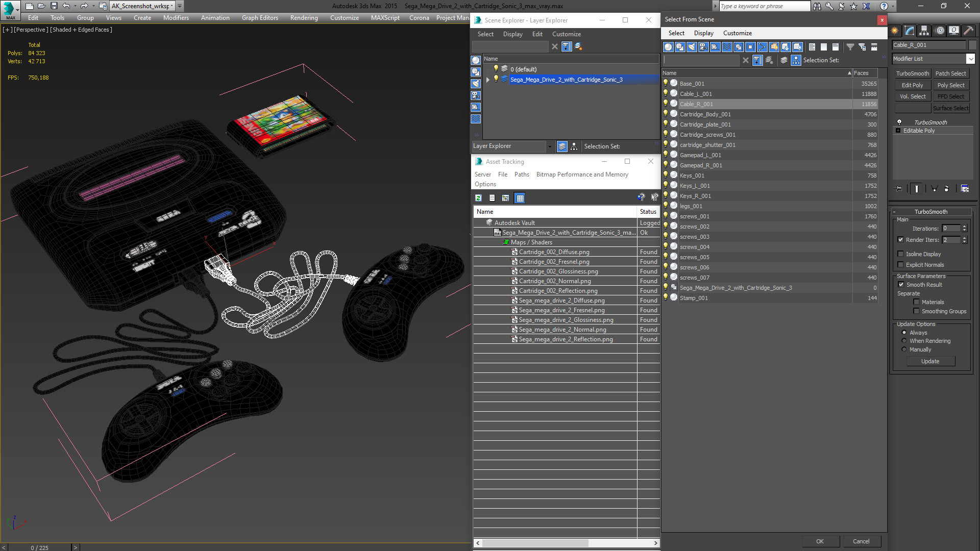This screenshot has width=980, height=551.
Task: Click Add new layer icon in Scene Explorer
Action: click(x=578, y=46)
